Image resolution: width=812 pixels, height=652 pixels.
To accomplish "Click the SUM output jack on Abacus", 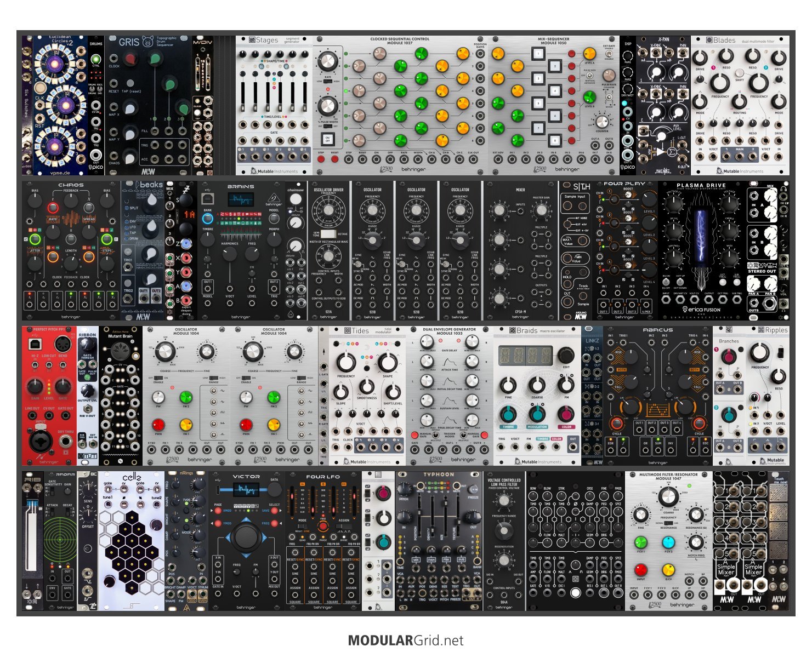I will 658,450.
